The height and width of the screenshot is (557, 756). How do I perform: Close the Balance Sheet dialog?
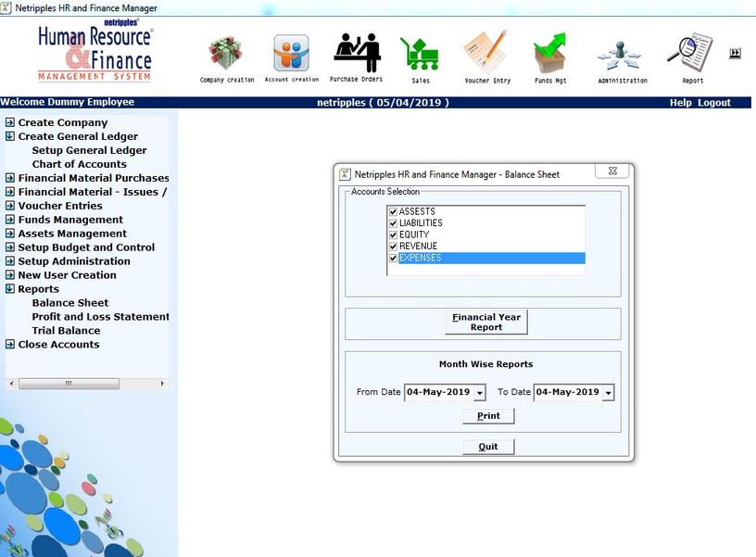[x=612, y=171]
